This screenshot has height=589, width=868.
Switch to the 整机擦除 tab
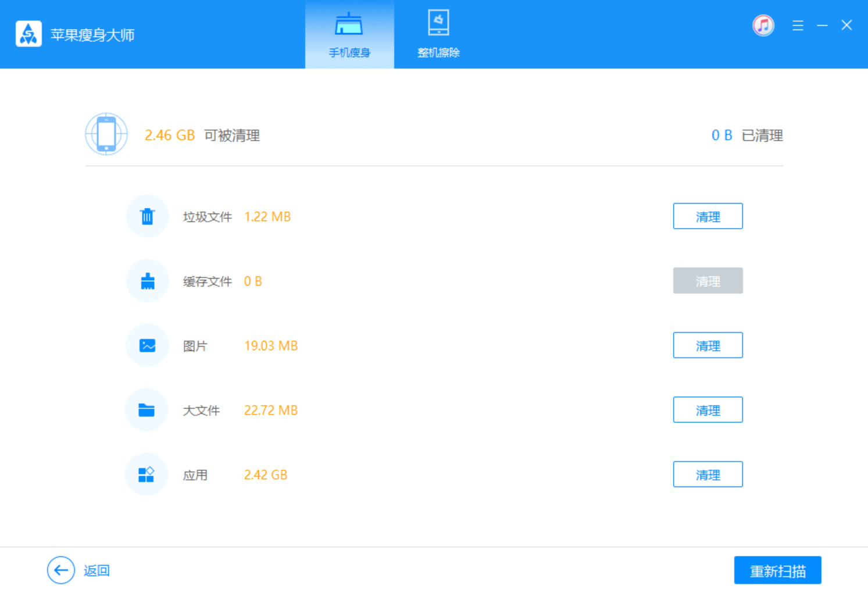(x=438, y=35)
